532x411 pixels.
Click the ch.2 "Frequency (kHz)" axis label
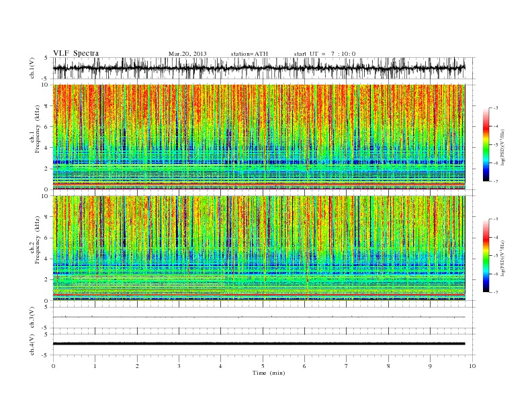pos(37,240)
